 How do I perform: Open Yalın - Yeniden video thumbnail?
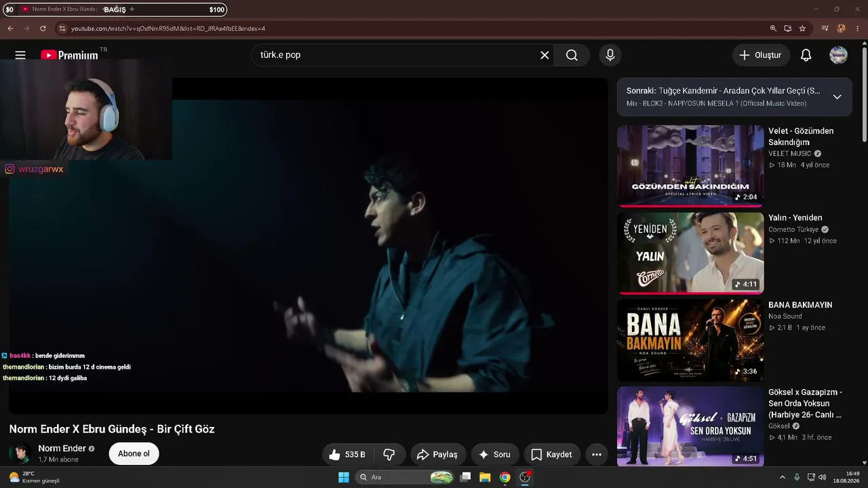[690, 253]
